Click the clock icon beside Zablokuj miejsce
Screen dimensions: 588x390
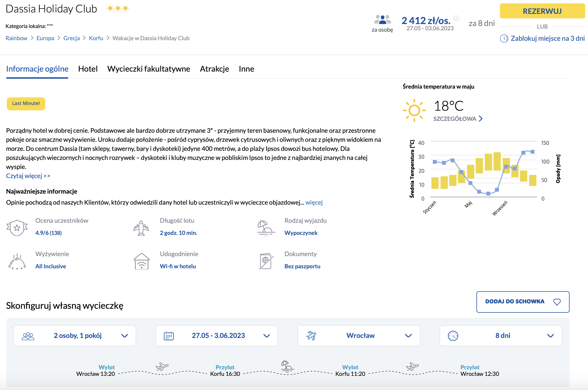point(504,38)
